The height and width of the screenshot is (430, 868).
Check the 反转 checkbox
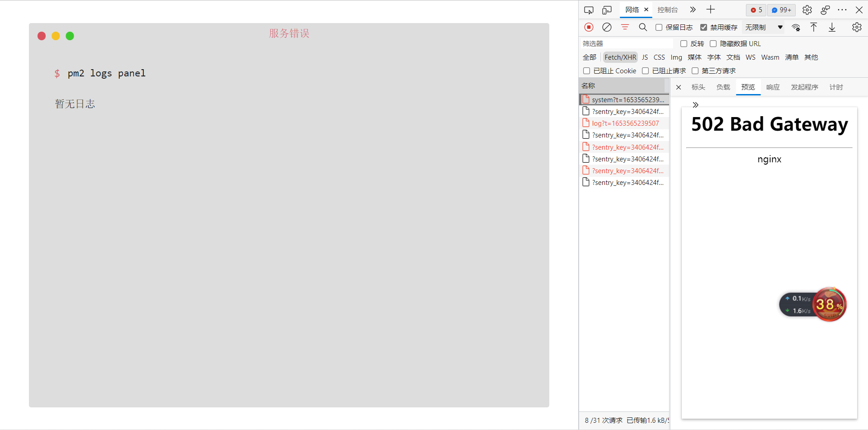pos(684,44)
